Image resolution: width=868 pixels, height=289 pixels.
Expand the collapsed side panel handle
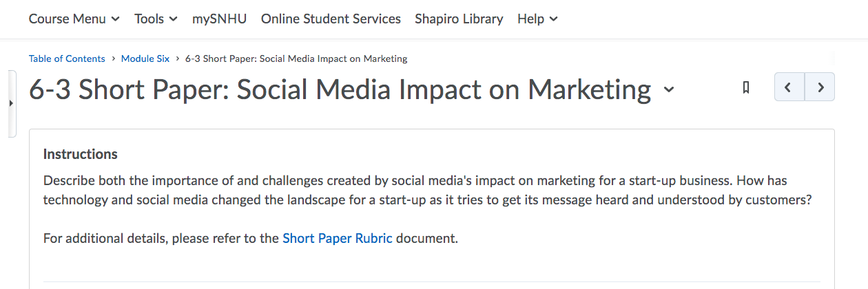click(x=10, y=103)
